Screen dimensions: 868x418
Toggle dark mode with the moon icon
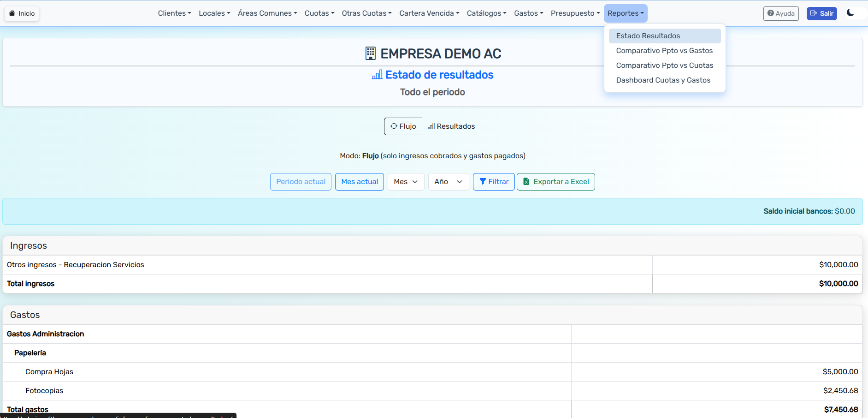[850, 13]
